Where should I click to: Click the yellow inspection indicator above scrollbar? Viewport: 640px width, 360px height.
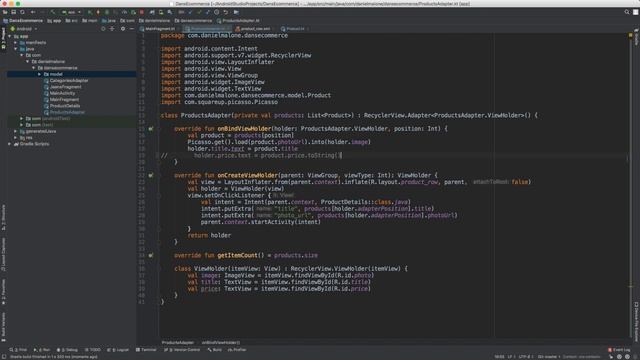630,36
